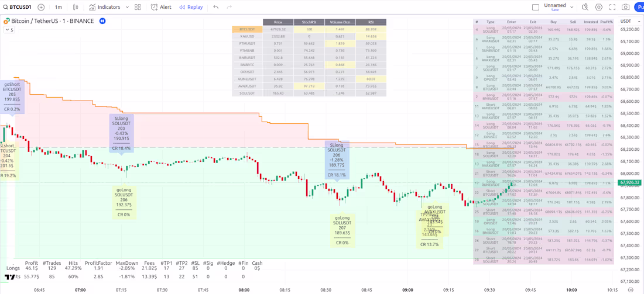Collapse the indicator legend showing 5
The width and height of the screenshot is (644, 294).
[8, 30]
